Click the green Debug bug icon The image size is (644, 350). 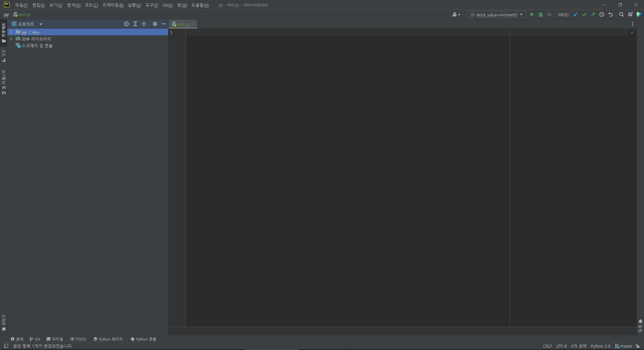[x=541, y=14]
